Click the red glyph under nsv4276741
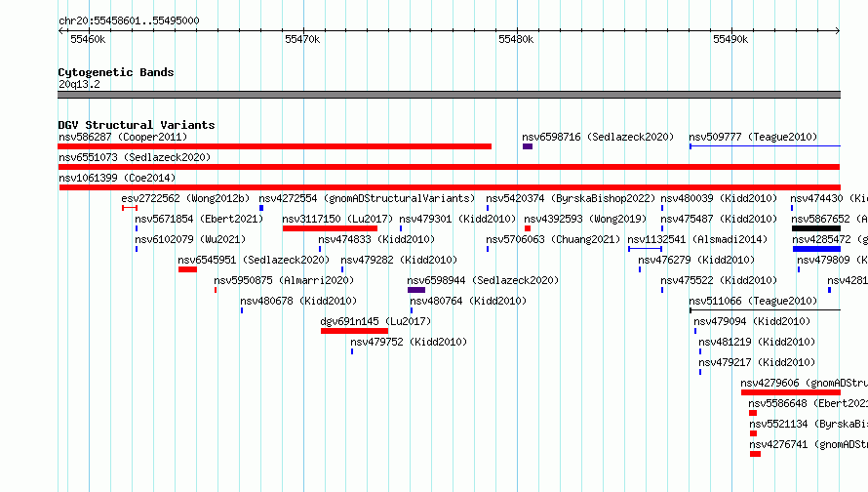Screen dimensions: 868x492 (755, 454)
